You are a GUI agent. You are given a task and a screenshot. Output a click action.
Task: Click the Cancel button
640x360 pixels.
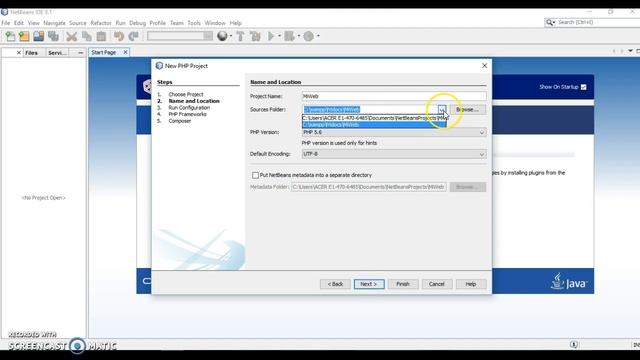coord(437,284)
